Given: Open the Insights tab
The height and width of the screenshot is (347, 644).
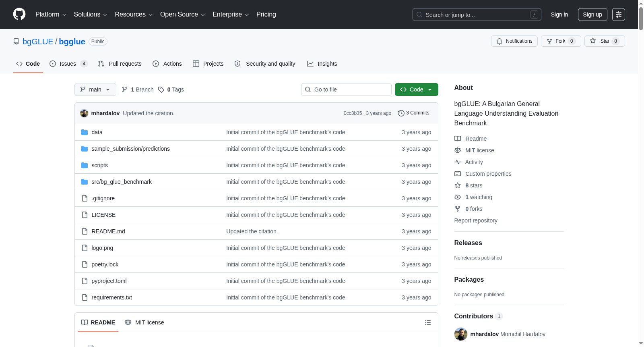Looking at the screenshot, I should (322, 64).
